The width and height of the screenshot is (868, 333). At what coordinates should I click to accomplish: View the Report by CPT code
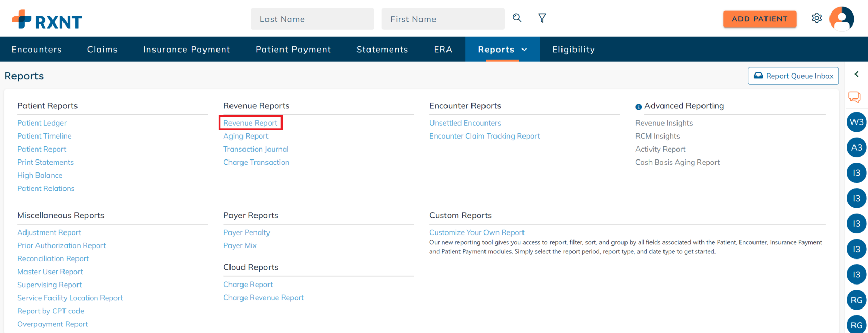pos(50,311)
